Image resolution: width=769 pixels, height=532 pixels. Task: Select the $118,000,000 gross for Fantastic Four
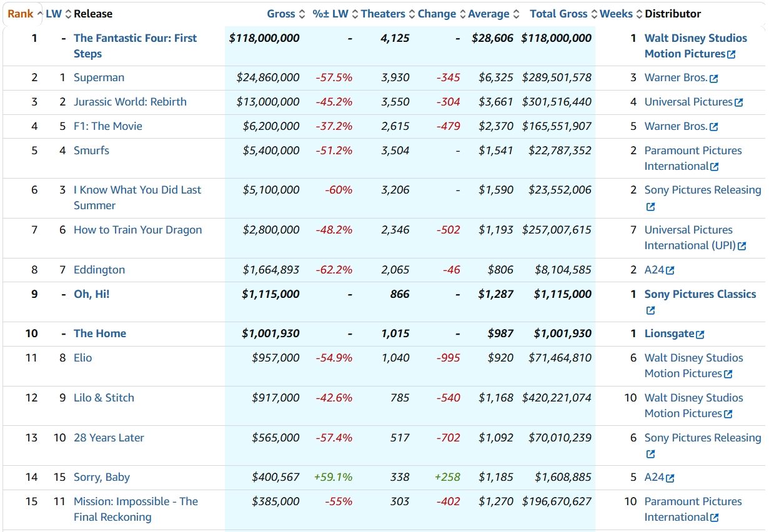[264, 38]
